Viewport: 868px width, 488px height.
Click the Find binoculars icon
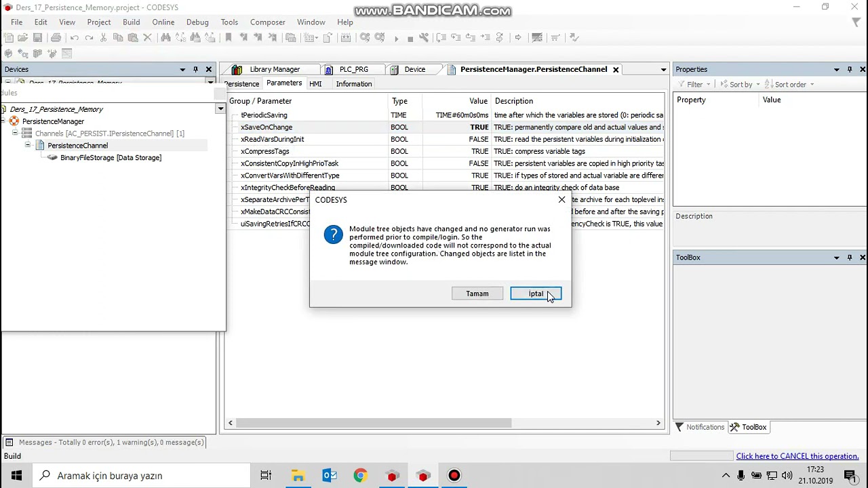point(165,38)
